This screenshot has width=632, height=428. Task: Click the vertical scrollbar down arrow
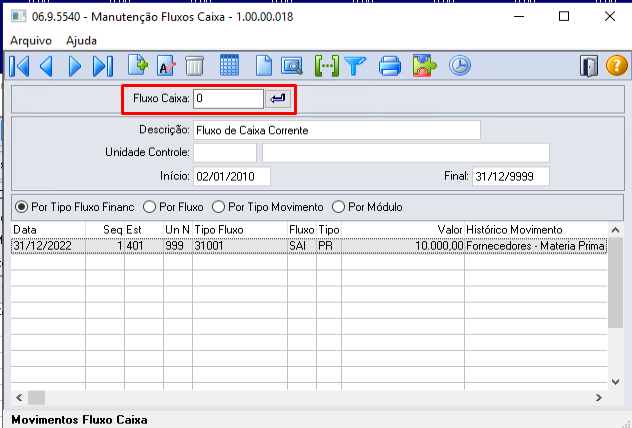(615, 382)
